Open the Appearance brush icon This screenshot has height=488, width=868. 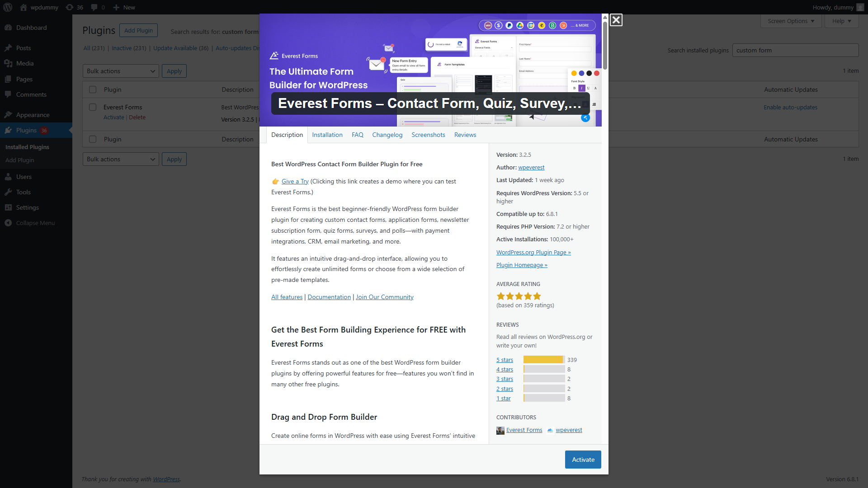pos(8,115)
